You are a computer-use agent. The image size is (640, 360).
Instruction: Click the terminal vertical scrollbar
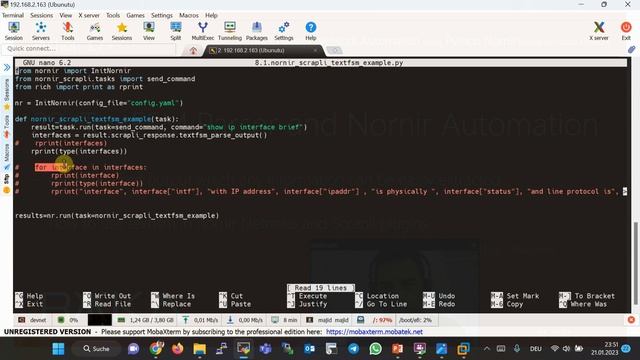pyautogui.click(x=635, y=263)
